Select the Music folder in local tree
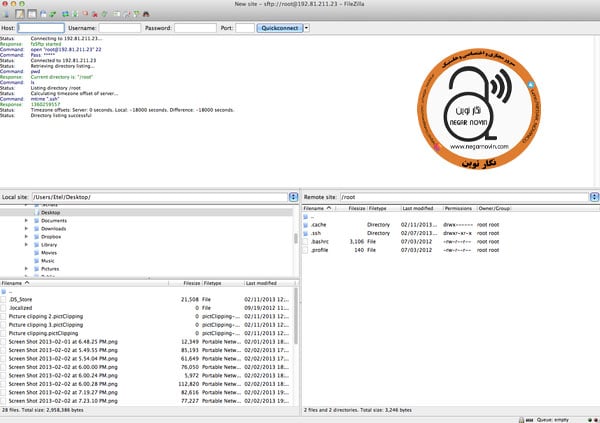This screenshot has height=423, width=600. point(47,261)
